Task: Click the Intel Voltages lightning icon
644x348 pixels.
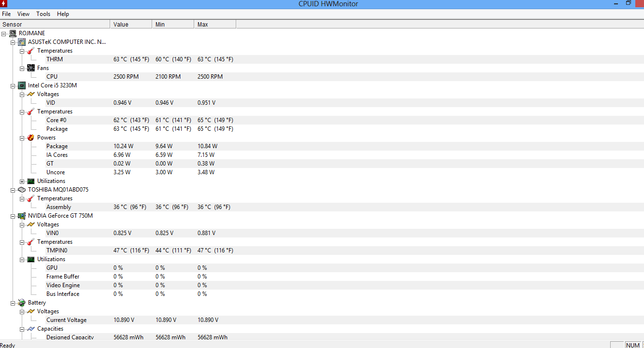Action: (31, 94)
